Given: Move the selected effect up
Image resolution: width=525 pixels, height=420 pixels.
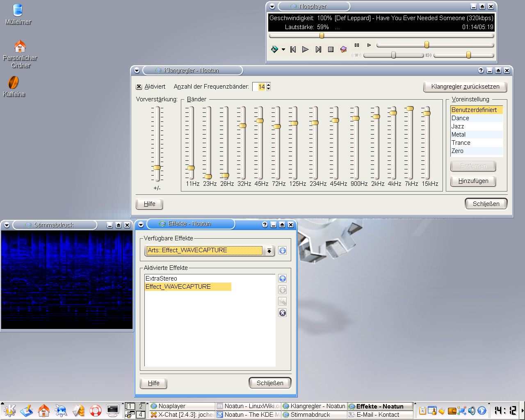Looking at the screenshot, I should click(283, 278).
